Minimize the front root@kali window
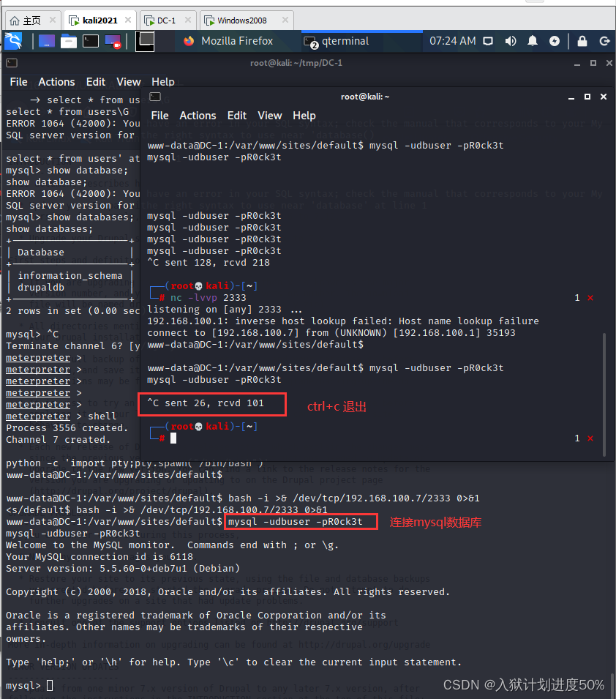Viewport: 616px width, 699px height. (571, 97)
